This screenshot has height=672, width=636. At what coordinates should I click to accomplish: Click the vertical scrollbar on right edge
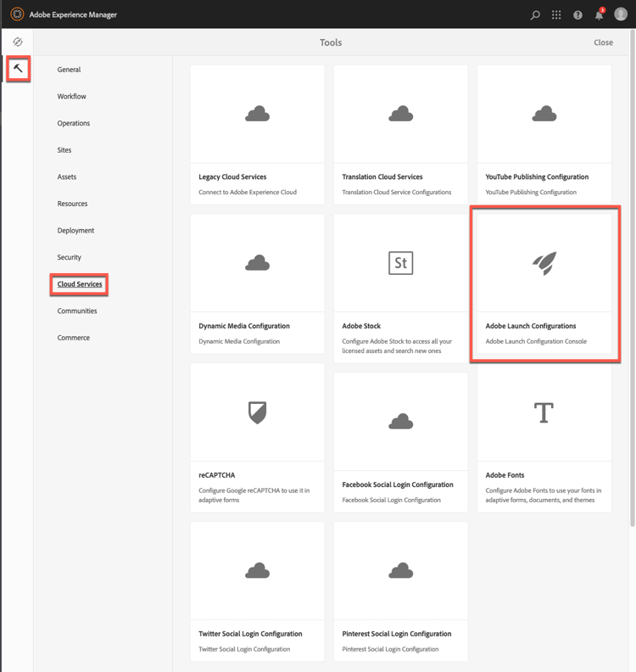click(632, 278)
